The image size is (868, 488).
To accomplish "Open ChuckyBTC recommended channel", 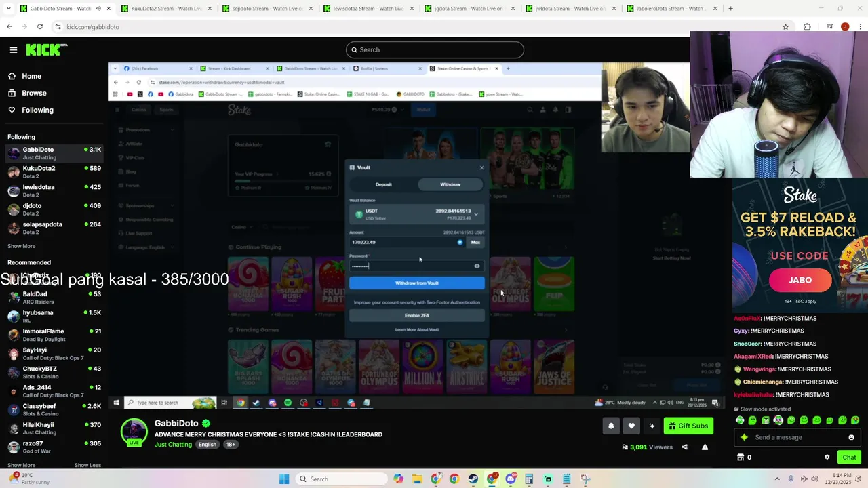I will pos(54,372).
